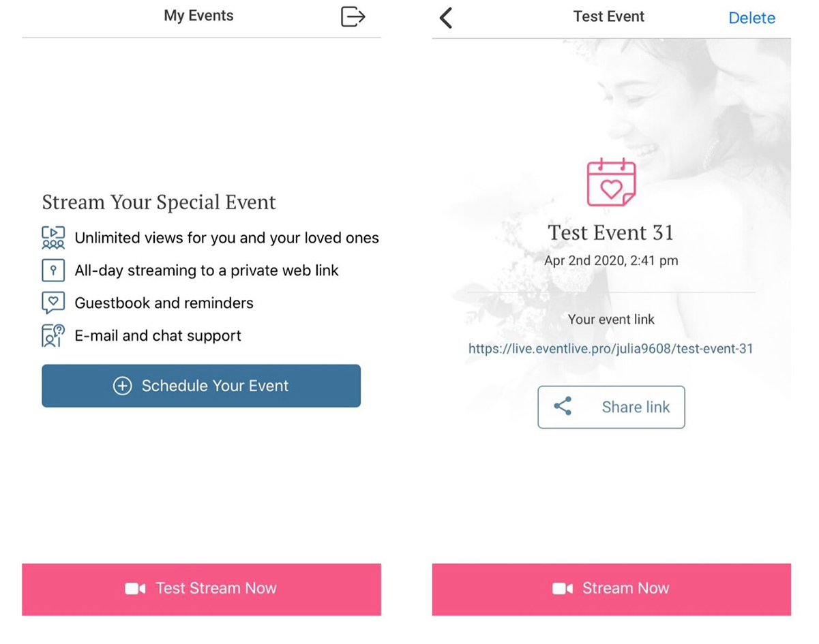The width and height of the screenshot is (819, 644).
Task: Click the share icon in Share link
Action: pos(563,407)
